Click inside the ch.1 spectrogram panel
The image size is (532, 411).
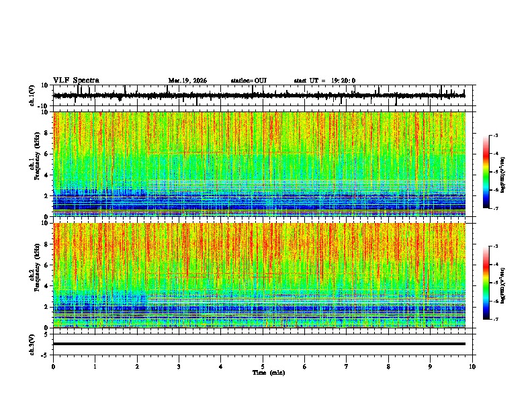point(259,164)
